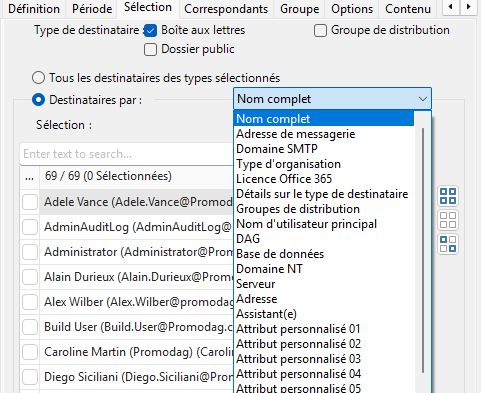The image size is (481, 393).
Task: Switch to the Sélection tab
Action: pos(148,8)
